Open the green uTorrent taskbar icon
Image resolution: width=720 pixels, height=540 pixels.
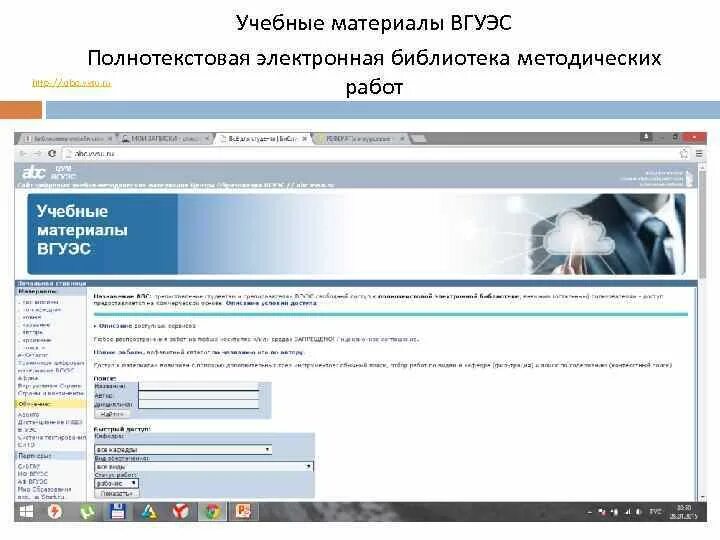tap(87, 512)
